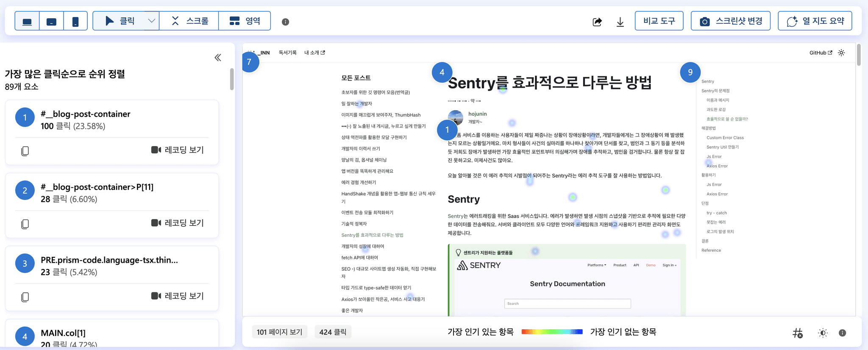Click author name hojunin
Viewport: 868px width, 350px height.
(477, 114)
